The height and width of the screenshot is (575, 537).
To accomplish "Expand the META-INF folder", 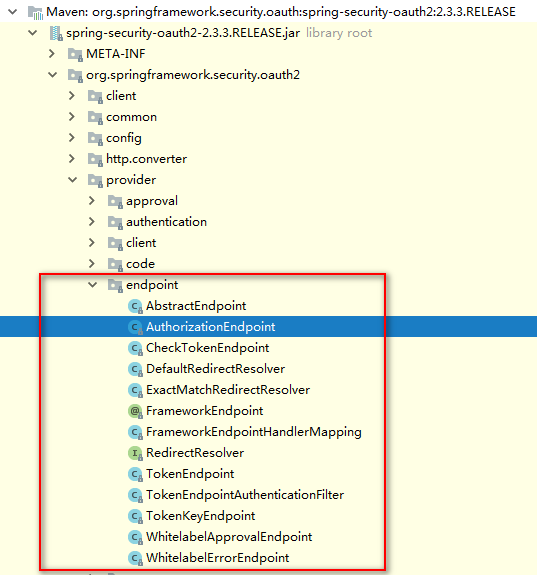I will tap(52, 54).
